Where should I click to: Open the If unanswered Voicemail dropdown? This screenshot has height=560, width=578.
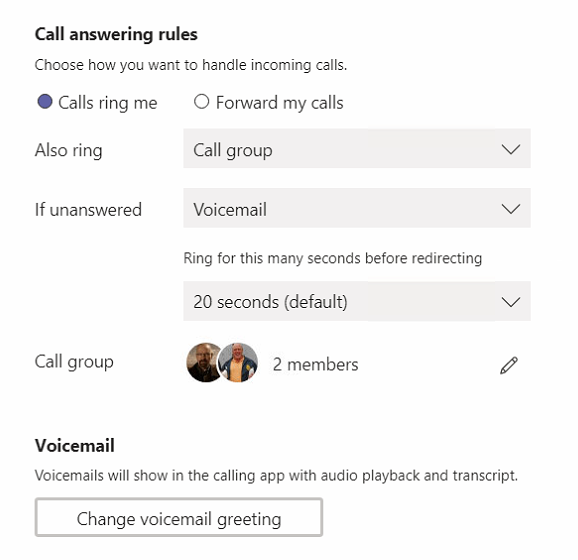click(x=357, y=208)
